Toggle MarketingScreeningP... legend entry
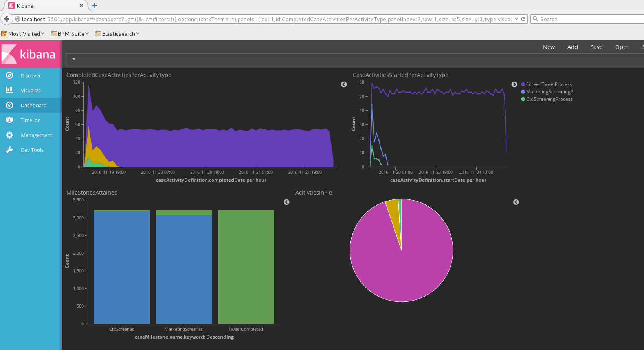The width and height of the screenshot is (644, 350). click(551, 92)
